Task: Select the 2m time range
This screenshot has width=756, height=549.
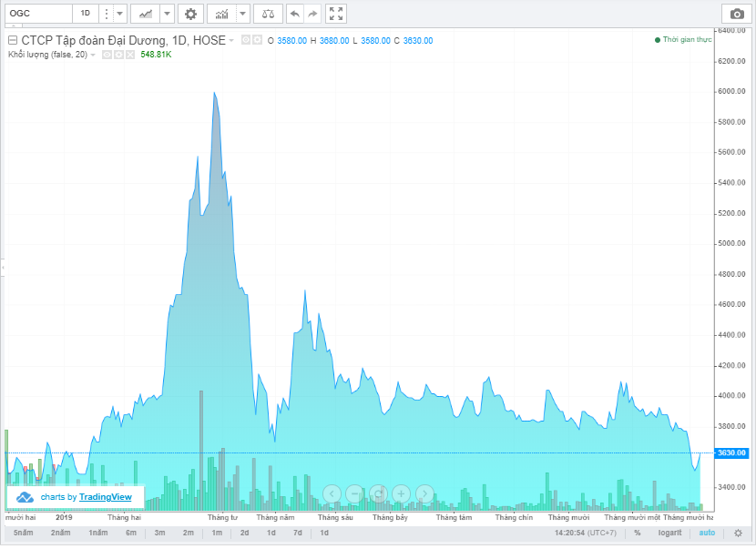Action: (188, 533)
